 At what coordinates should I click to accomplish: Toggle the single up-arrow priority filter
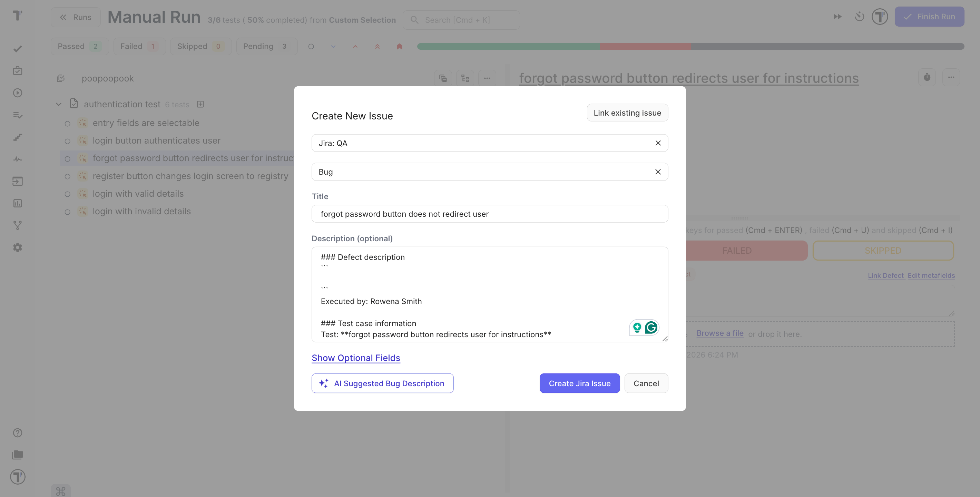(355, 47)
